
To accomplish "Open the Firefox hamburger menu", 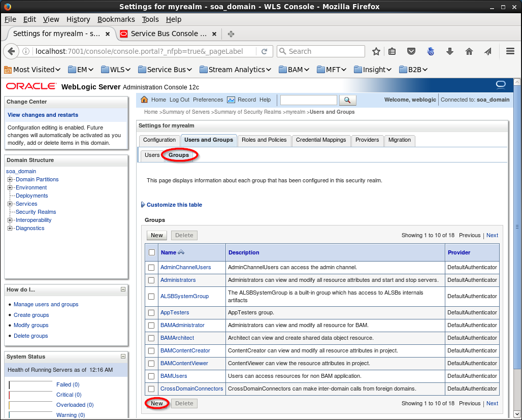I will click(x=510, y=51).
